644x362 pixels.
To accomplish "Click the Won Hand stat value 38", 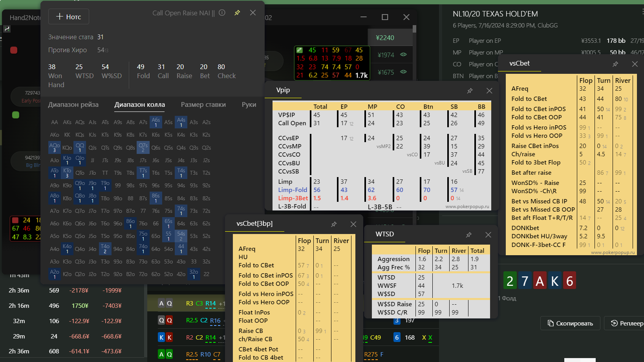I will [52, 67].
